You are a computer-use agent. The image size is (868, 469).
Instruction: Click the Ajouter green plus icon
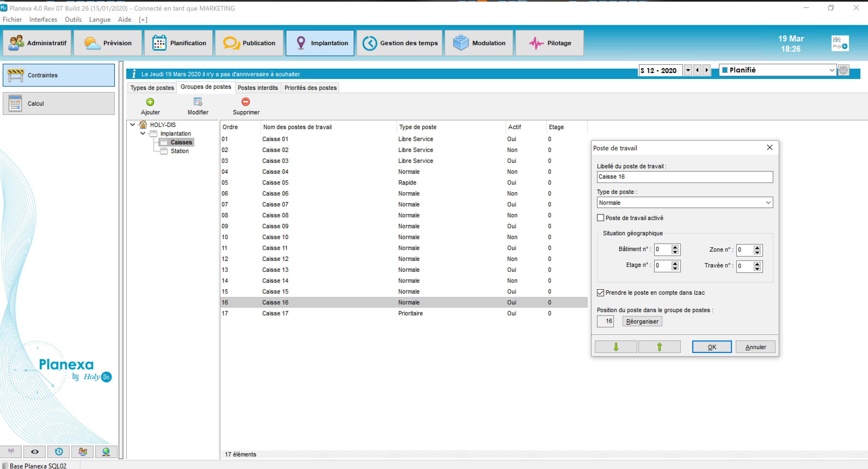(150, 102)
